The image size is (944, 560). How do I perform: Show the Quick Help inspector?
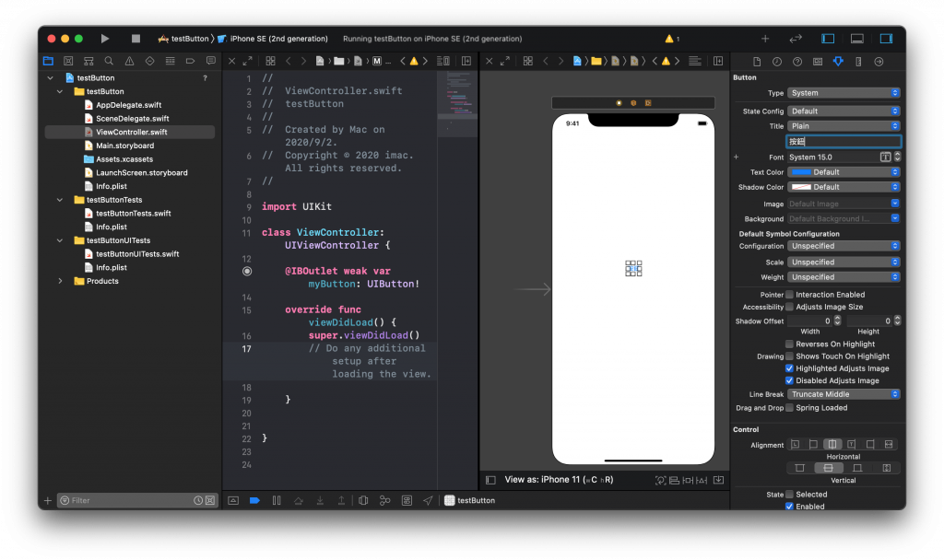(x=797, y=62)
